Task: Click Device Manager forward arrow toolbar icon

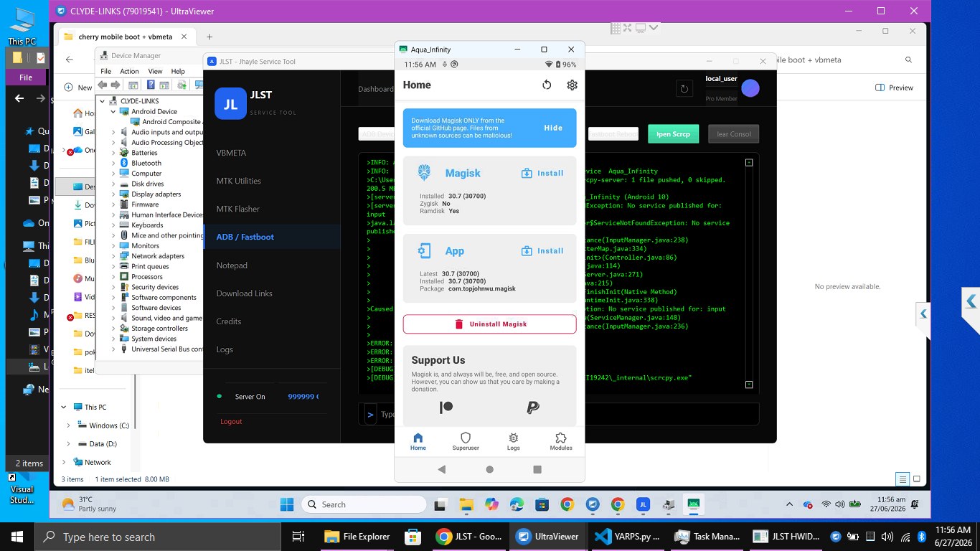Action: 116,85
